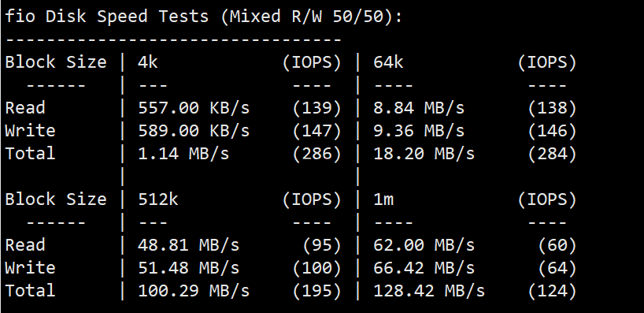Click the 4k write speed 589.00 KB/s
Image resolution: width=644 pixels, height=313 pixels.
[194, 131]
